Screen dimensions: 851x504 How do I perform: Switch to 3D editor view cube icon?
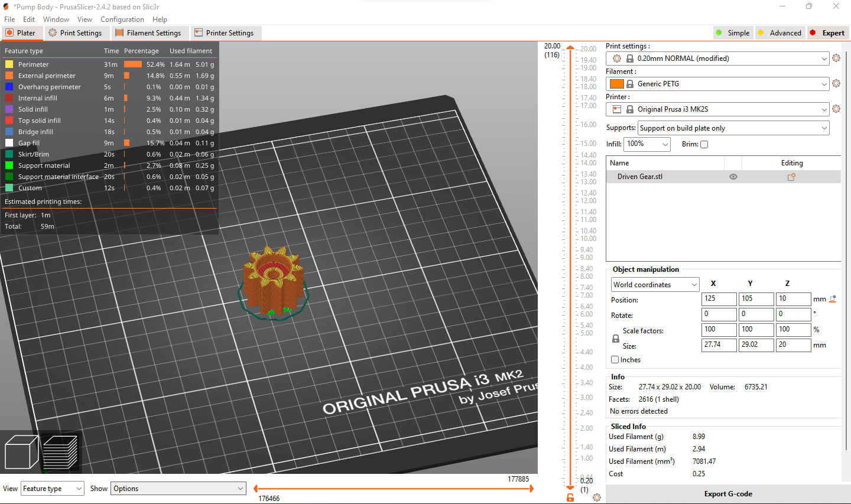click(x=21, y=453)
